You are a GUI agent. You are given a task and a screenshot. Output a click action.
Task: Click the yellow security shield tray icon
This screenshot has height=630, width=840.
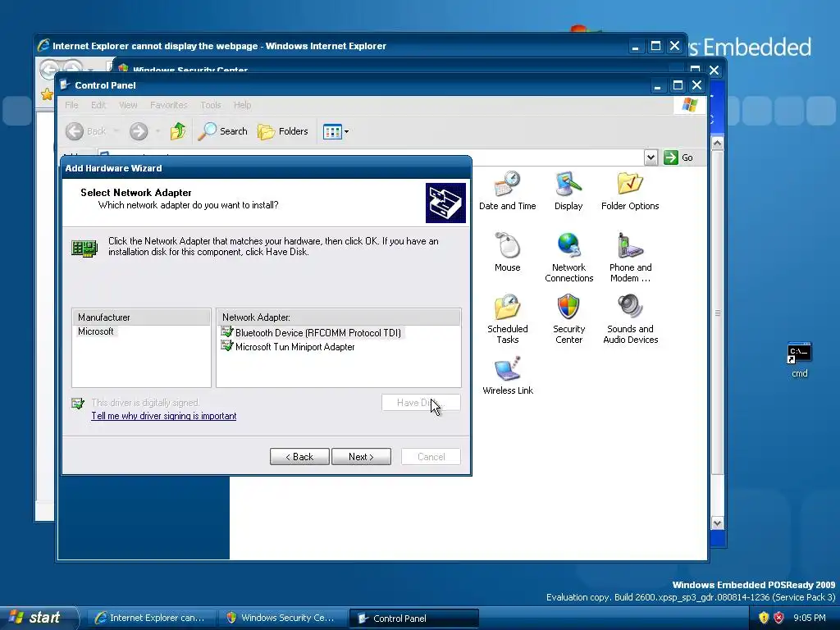pos(764,618)
